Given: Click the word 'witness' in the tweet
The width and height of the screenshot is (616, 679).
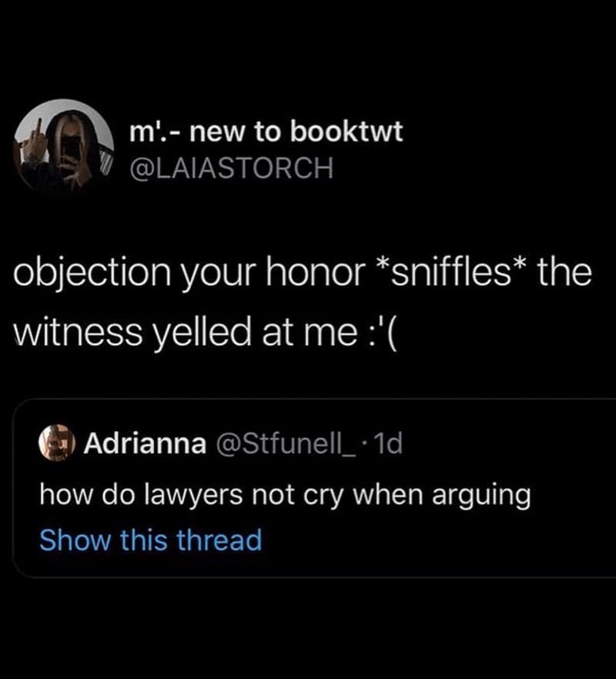Looking at the screenshot, I should click(x=78, y=334).
